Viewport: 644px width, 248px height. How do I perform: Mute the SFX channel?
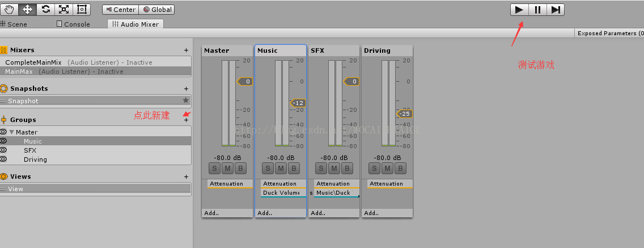pyautogui.click(x=334, y=168)
